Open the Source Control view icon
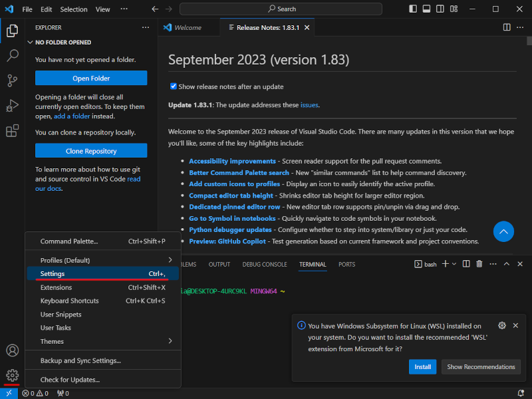The height and width of the screenshot is (399, 532). (x=12, y=80)
